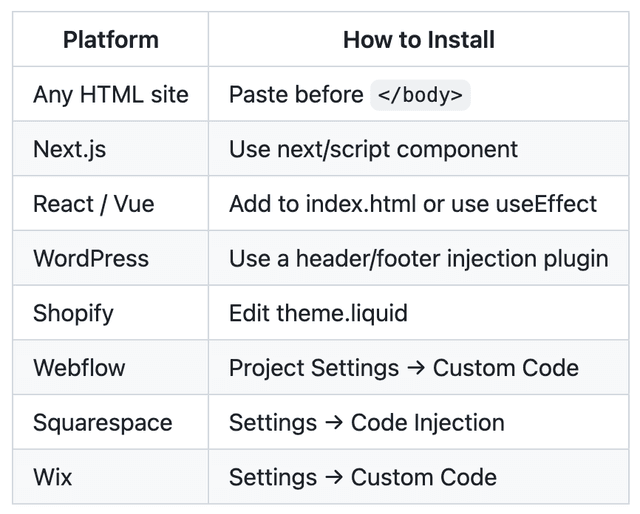
Task: Click "Custom Code" in the Wix row
Action: (423, 476)
